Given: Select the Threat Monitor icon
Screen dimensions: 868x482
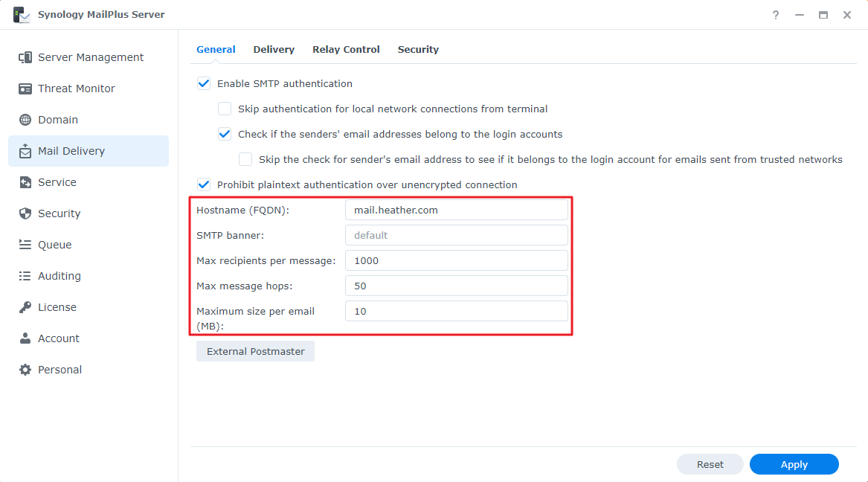Looking at the screenshot, I should (x=25, y=88).
